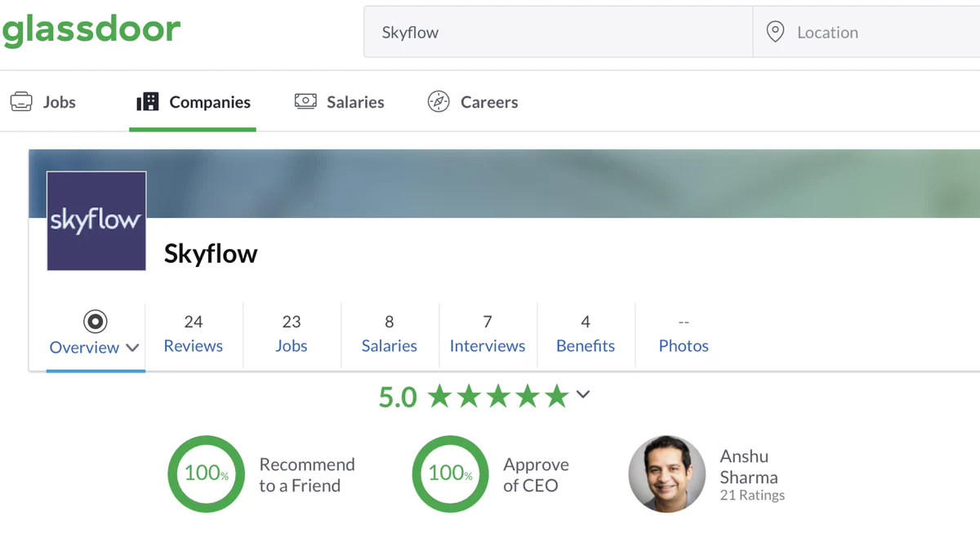Click the Approve of CEO label

(x=536, y=475)
